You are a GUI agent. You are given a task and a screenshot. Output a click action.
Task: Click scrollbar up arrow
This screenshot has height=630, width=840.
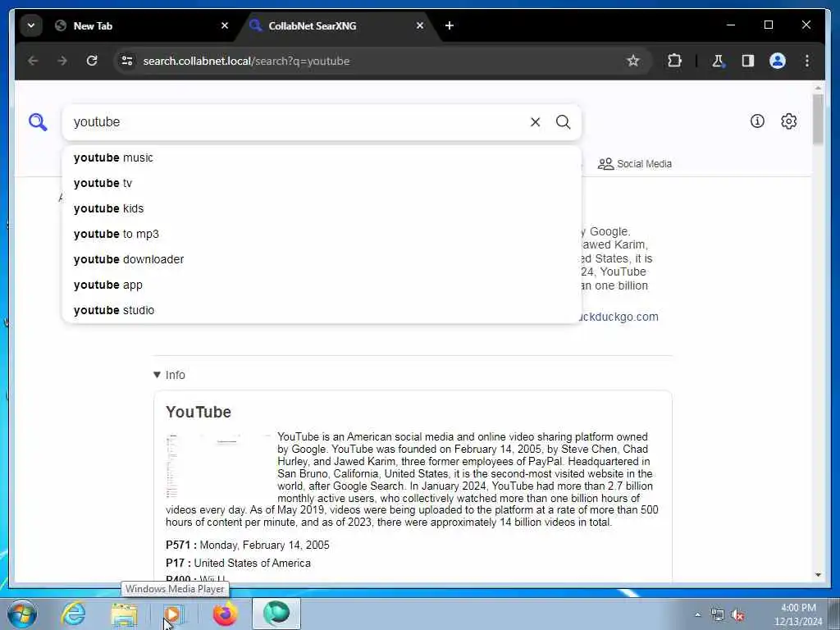click(x=818, y=87)
